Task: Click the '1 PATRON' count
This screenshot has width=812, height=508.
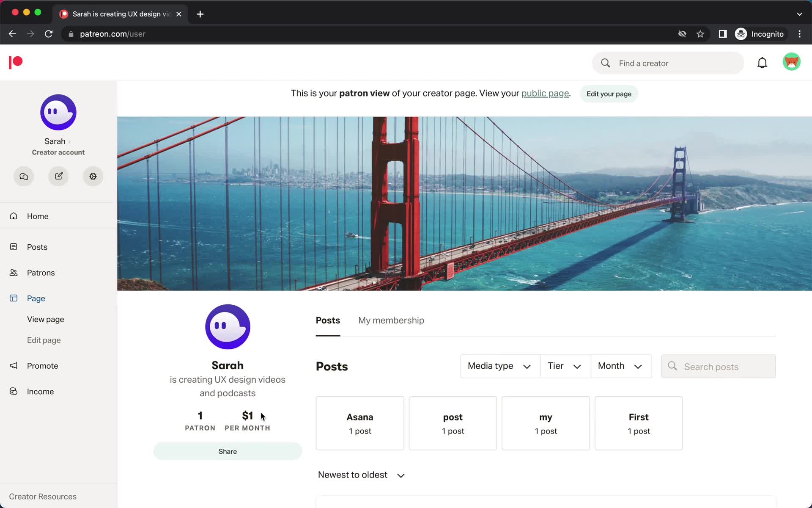Action: (x=200, y=421)
